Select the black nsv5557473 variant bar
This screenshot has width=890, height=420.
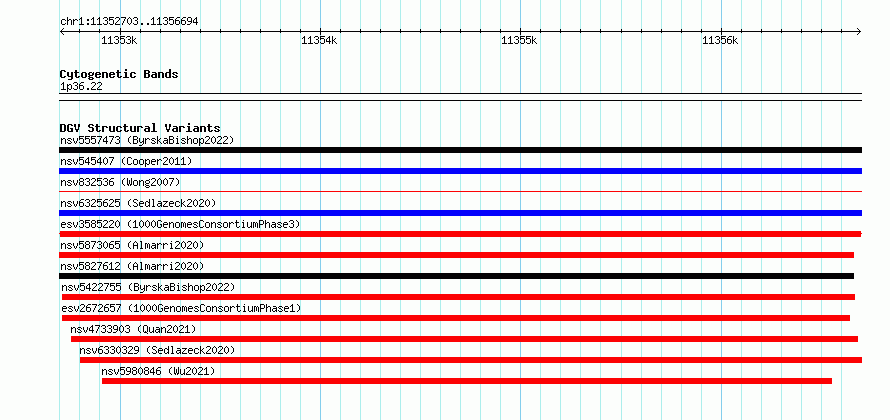click(460, 150)
